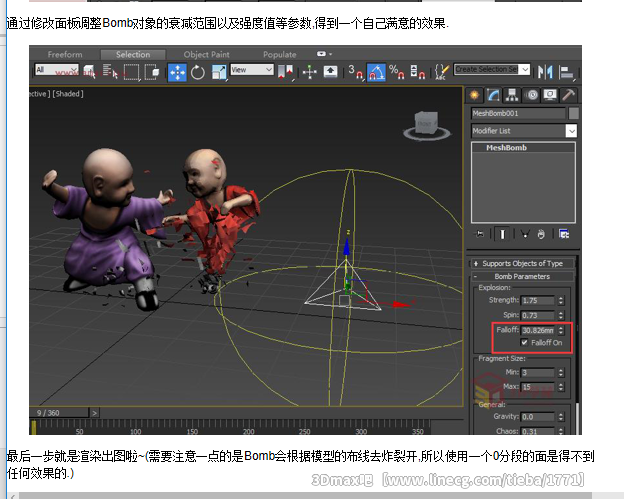The image size is (624, 499).
Task: Toggle Window/Crossing selection mode
Action: 152,72
